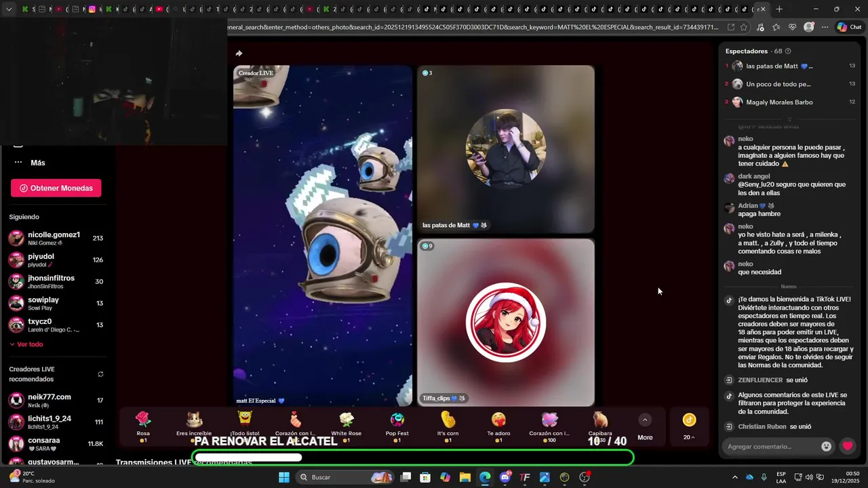Expand Ver todo in Siguiendo list

26,344
